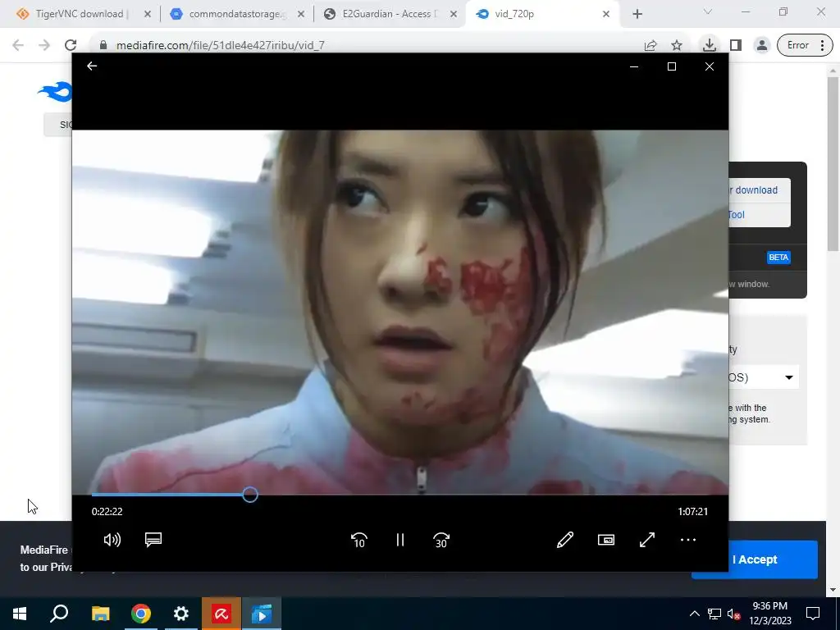Open the more options ellipsis menu
Viewport: 840px width, 630px height.
tap(688, 540)
